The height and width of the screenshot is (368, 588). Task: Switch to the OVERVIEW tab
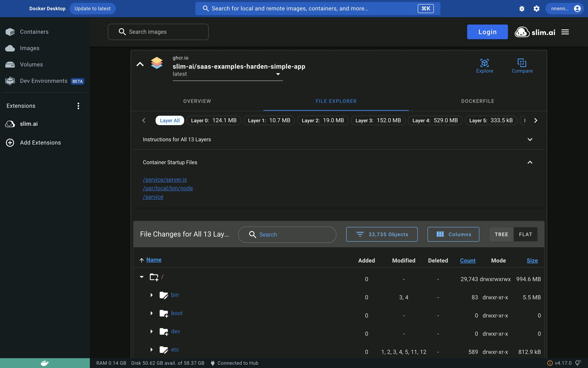click(197, 101)
